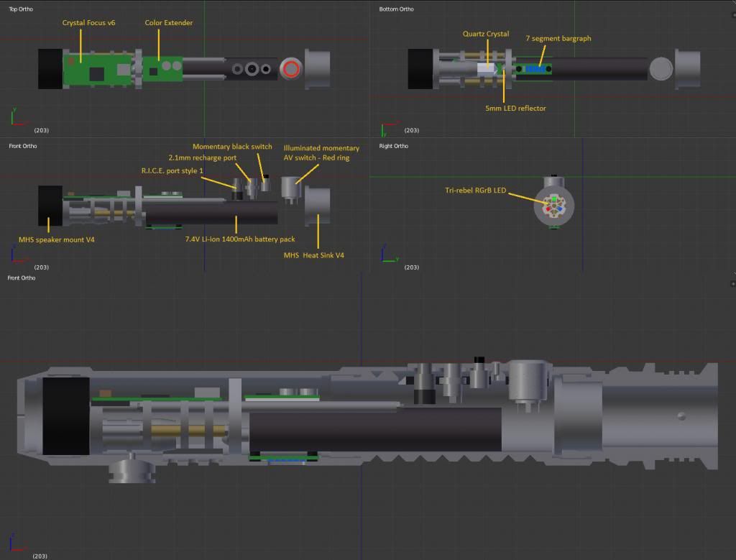Screen dimensions: 736x560
Task: Click the "MHS Heat Sink V4" annotation
Action: (x=313, y=254)
